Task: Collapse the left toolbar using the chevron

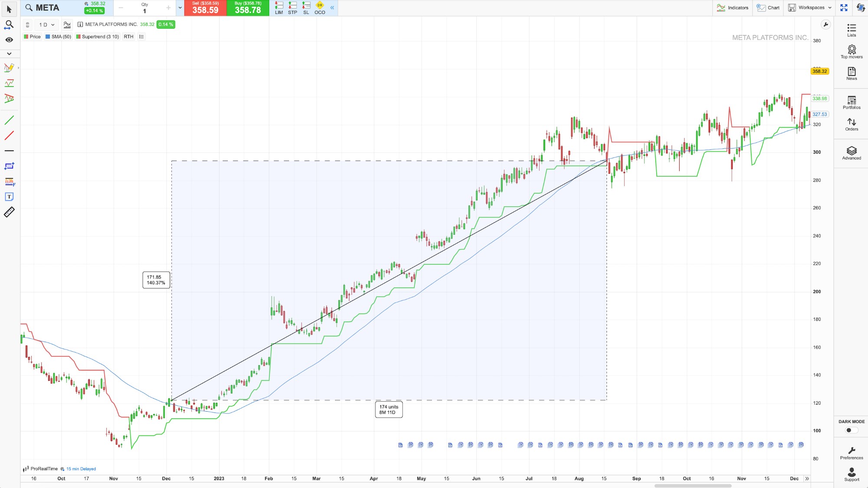Action: [x=9, y=54]
